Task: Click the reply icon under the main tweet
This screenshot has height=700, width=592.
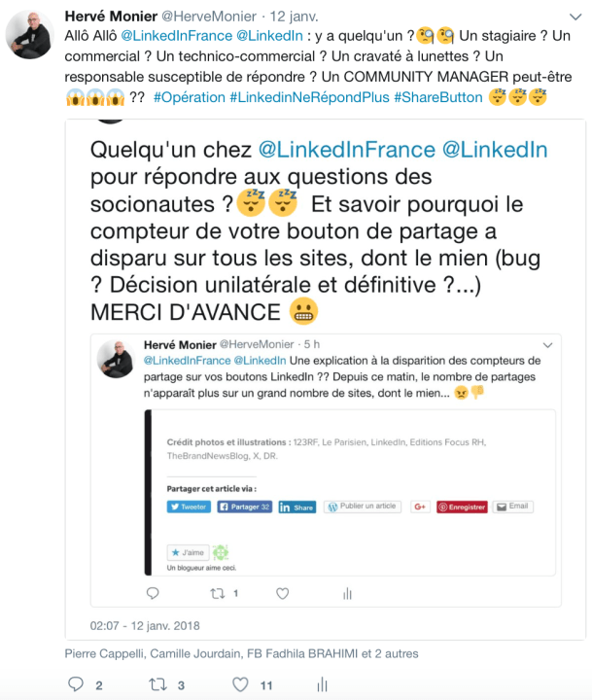Action: click(76, 684)
